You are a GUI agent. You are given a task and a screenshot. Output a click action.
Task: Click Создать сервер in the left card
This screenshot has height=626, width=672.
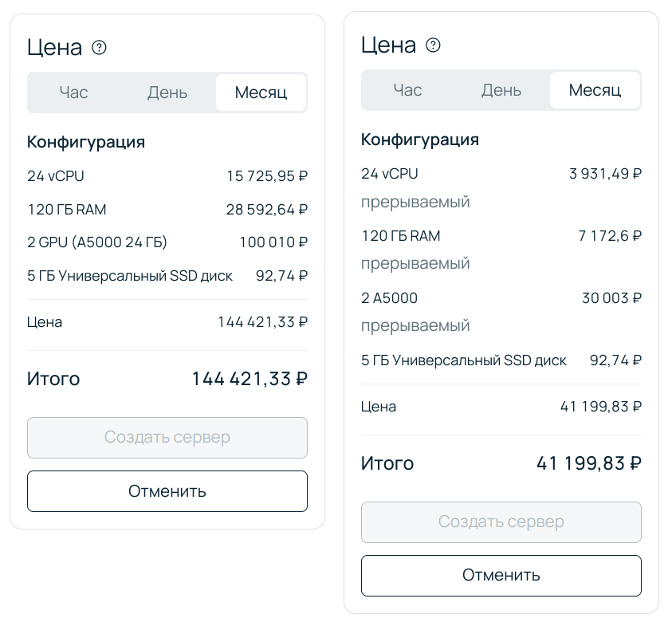pos(167,437)
